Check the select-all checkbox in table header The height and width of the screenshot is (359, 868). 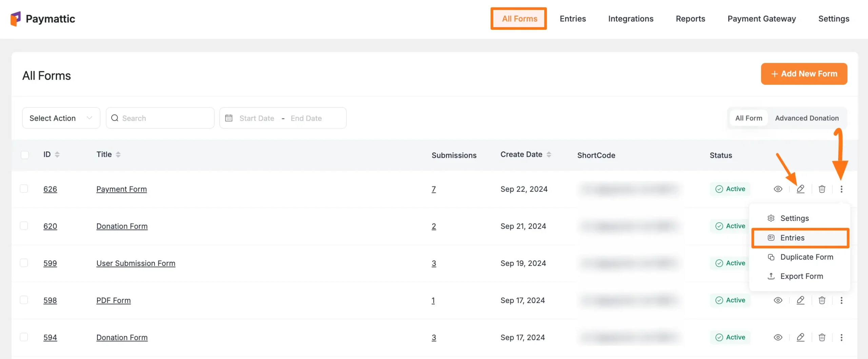(x=25, y=155)
